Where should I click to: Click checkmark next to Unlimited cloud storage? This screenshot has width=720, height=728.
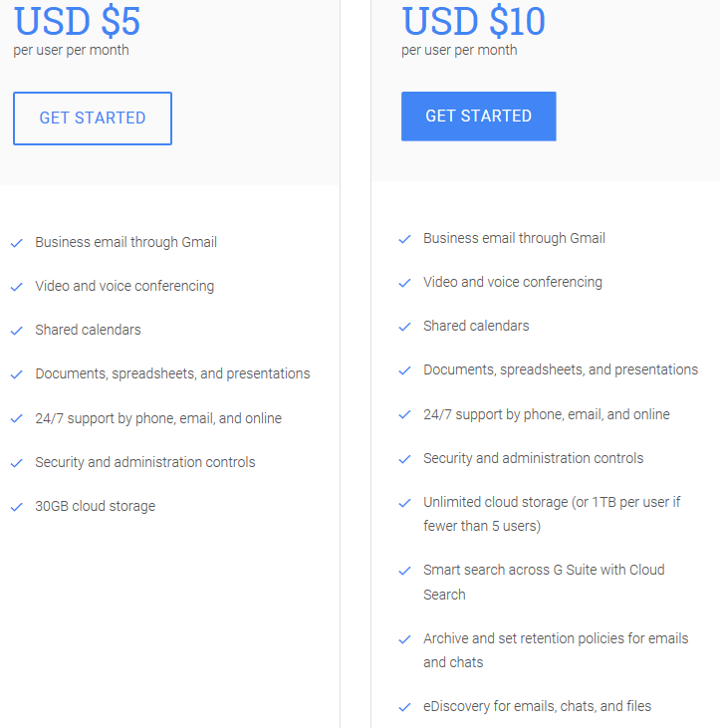404,503
